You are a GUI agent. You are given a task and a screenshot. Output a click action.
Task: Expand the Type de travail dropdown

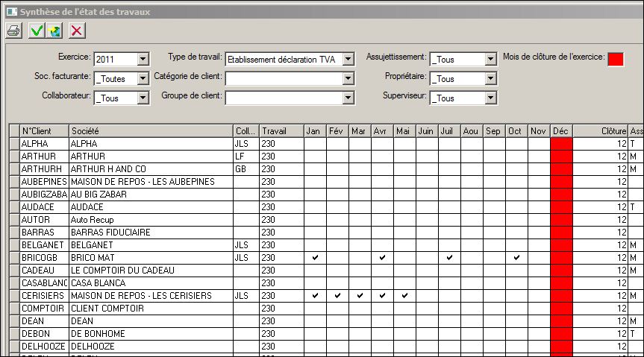pyautogui.click(x=348, y=60)
